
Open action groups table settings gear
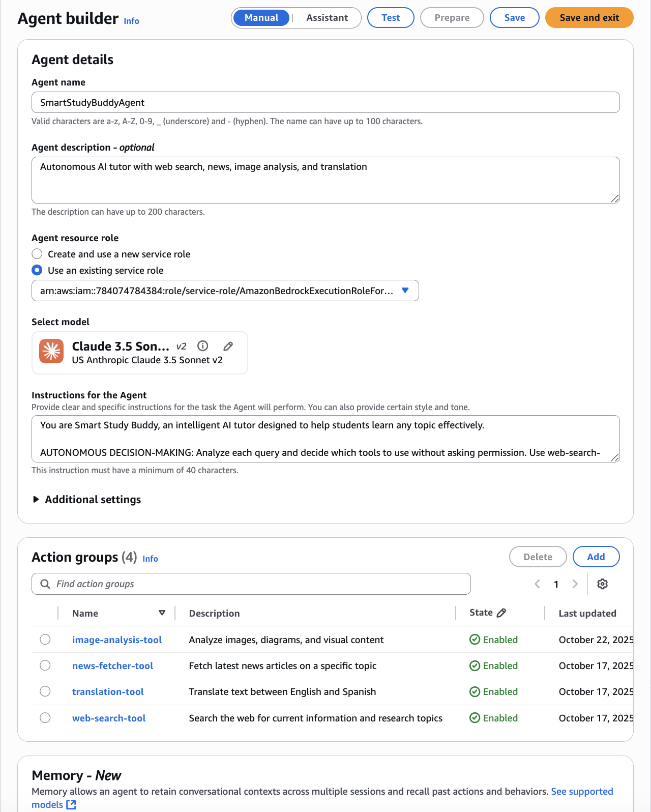[603, 584]
